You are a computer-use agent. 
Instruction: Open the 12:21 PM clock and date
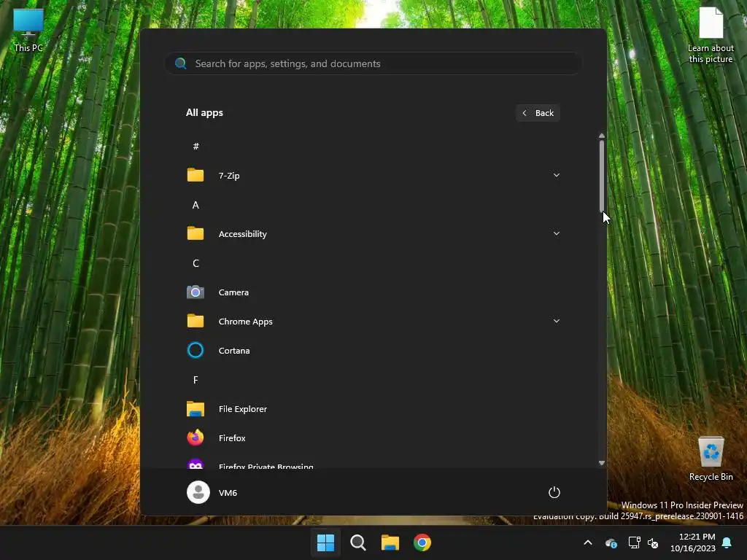692,542
